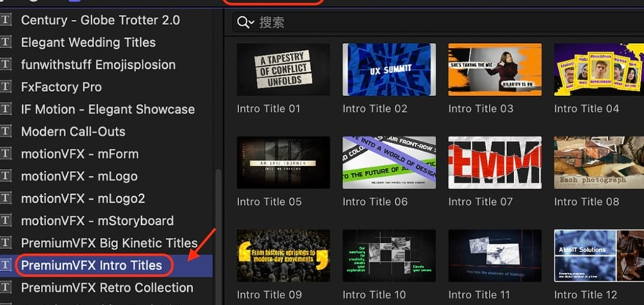Select the Intro Title 01 thumbnail
Image resolution: width=644 pixels, height=305 pixels.
pos(283,70)
